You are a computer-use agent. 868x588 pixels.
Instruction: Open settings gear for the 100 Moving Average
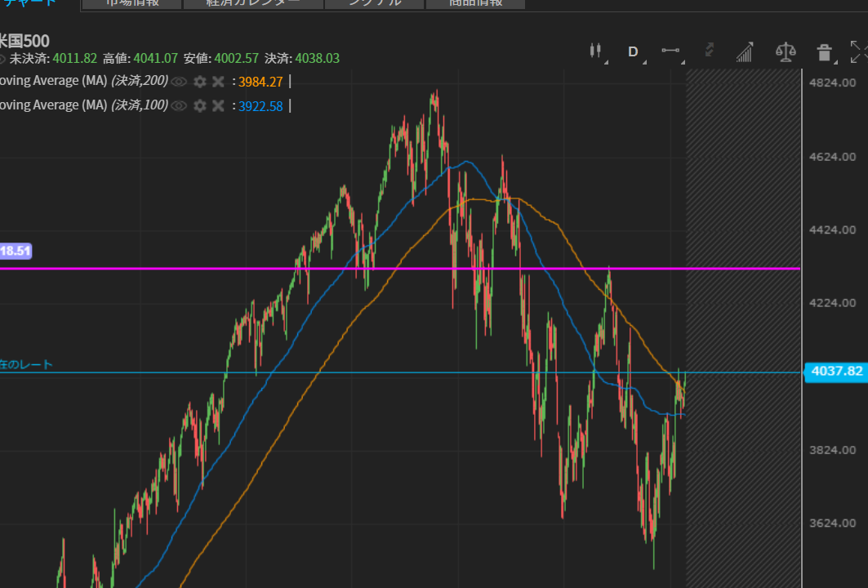pyautogui.click(x=199, y=106)
